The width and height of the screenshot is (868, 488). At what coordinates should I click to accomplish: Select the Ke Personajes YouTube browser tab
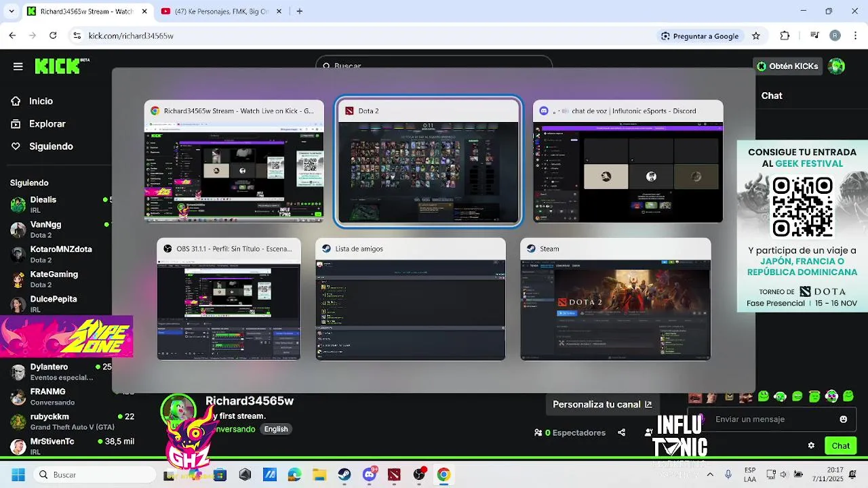(x=222, y=12)
